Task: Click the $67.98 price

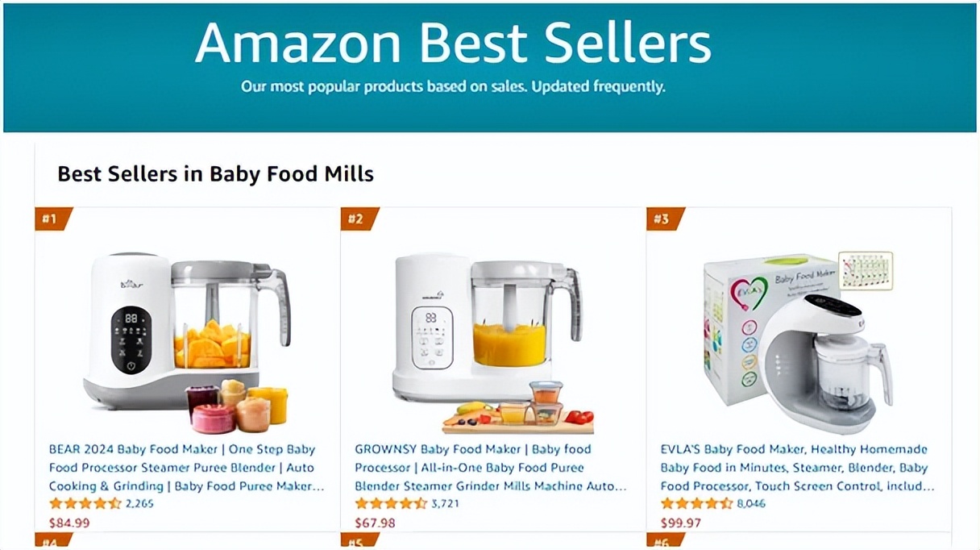Action: tap(376, 523)
